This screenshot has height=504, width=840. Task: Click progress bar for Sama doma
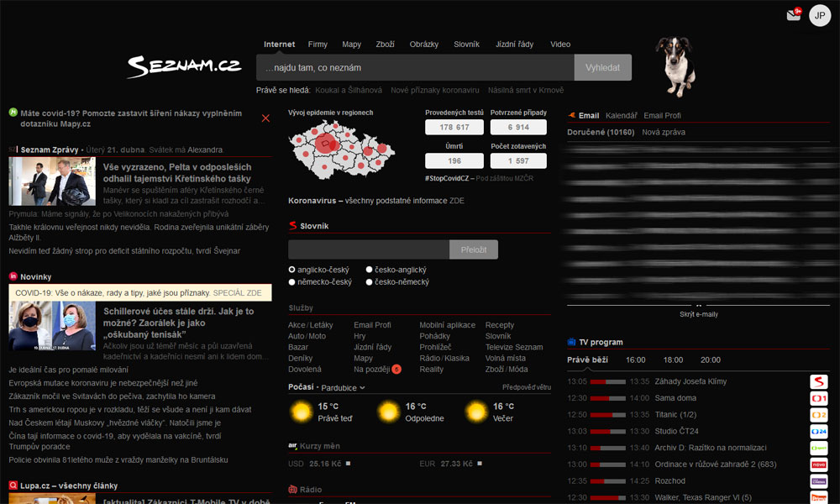pyautogui.click(x=607, y=398)
